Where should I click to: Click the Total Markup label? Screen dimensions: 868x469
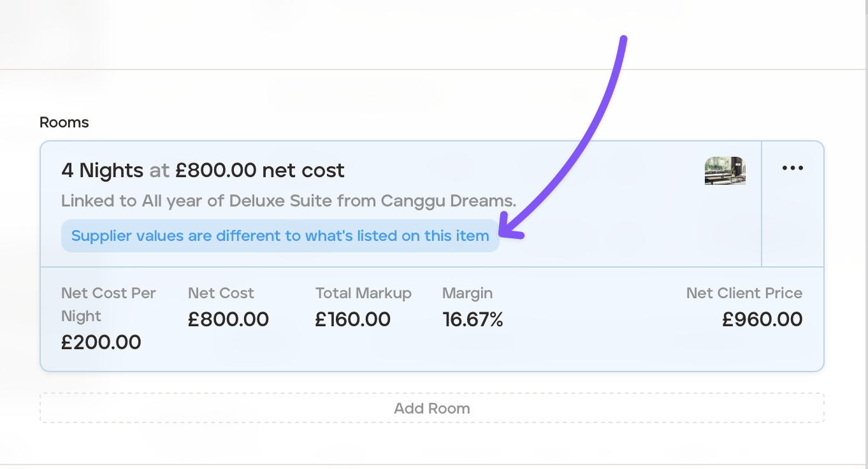(x=363, y=293)
